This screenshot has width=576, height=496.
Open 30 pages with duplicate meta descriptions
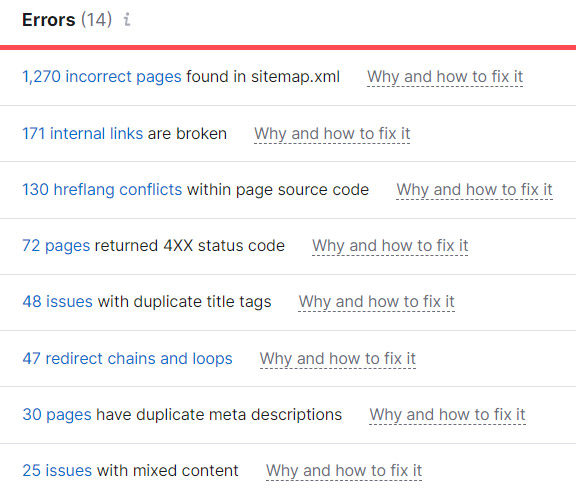[x=57, y=414]
